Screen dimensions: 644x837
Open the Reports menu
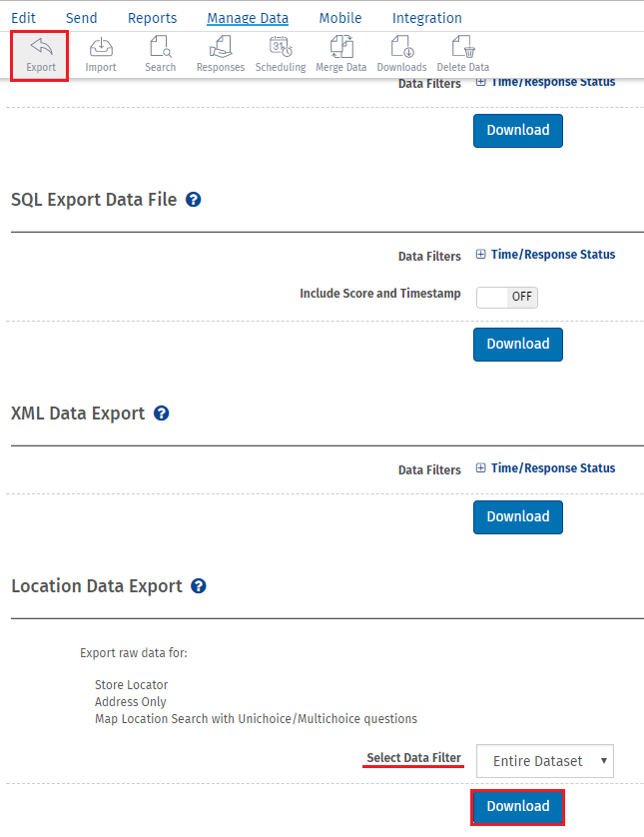coord(153,18)
